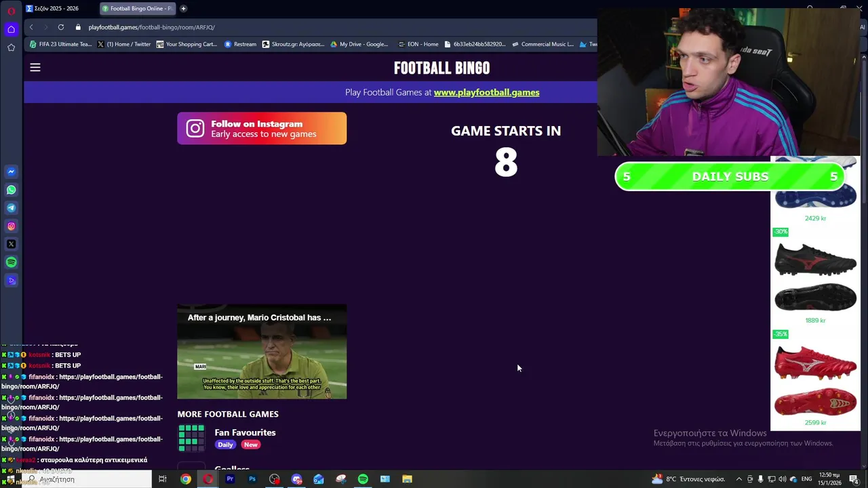Open FIFA 23 Ultimate Team bookmark
868x488 pixels.
pyautogui.click(x=60, y=44)
